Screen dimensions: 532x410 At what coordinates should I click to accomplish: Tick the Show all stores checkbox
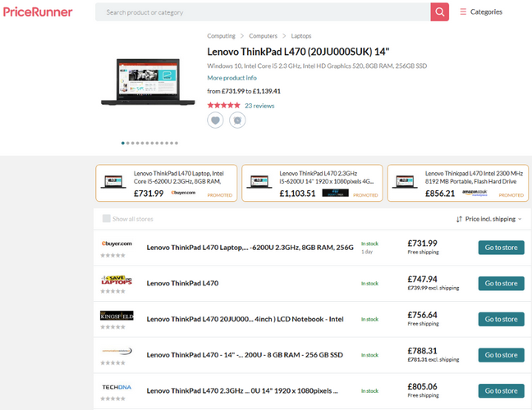tap(107, 219)
